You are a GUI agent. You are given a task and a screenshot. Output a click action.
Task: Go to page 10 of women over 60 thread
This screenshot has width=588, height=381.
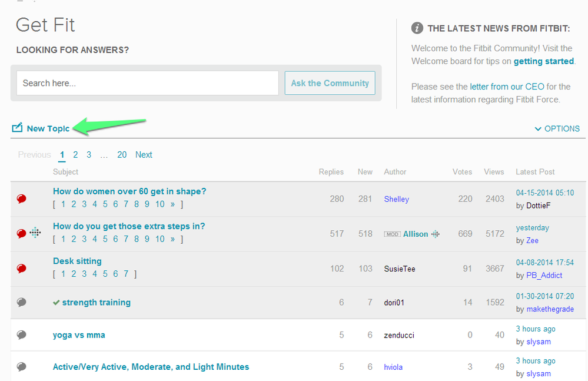160,204
